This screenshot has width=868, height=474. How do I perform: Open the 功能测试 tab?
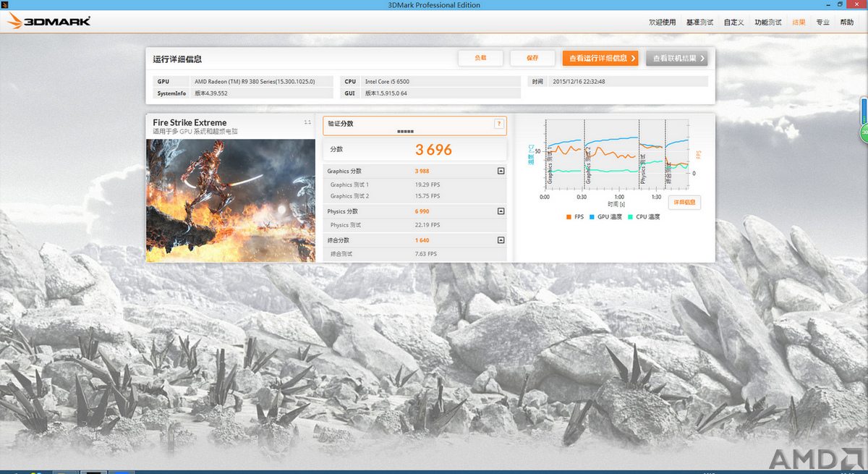point(767,22)
